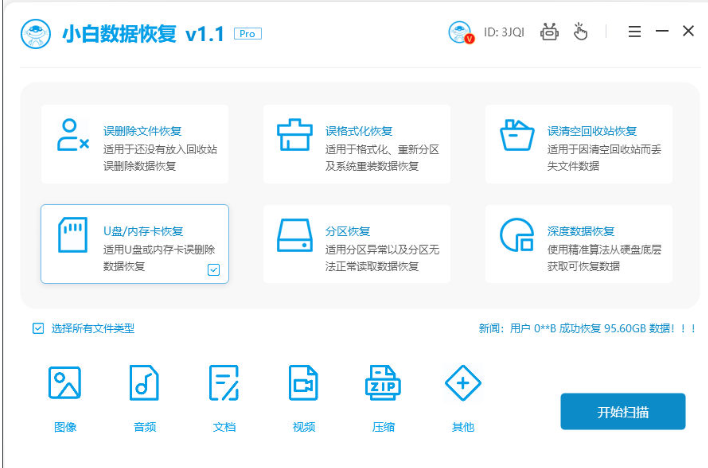Click description 适用U盘或内存卡误删除
The height and width of the screenshot is (468, 708).
coord(159,250)
